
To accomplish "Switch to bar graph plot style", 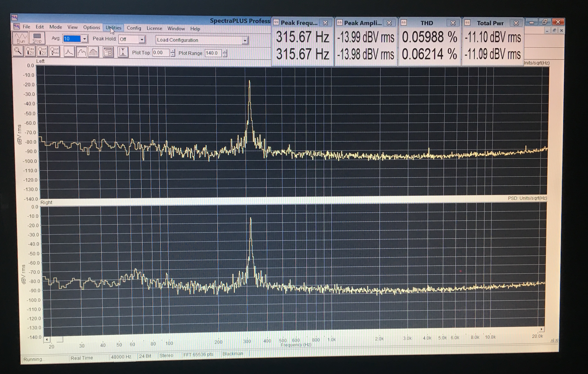I will tap(93, 52).
